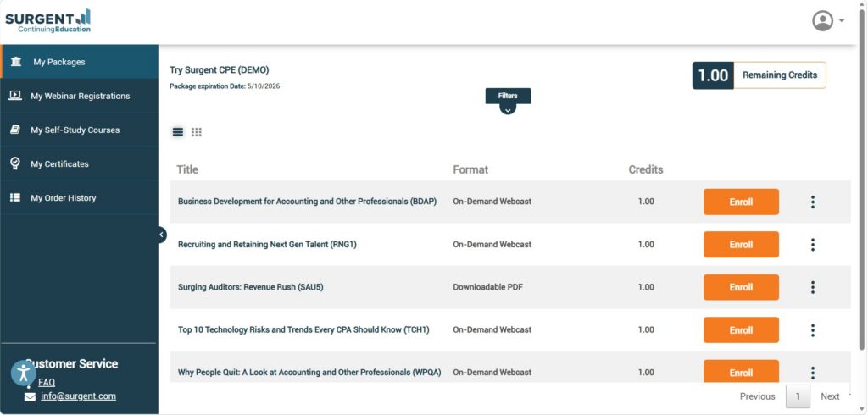Open more options for the TCH1 course
868x415 pixels.
[x=813, y=330]
